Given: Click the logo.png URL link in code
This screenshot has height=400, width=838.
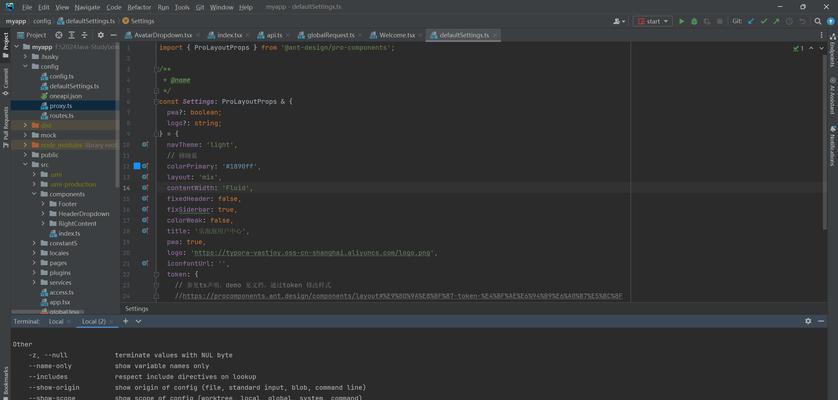Looking at the screenshot, I should coord(313,252).
